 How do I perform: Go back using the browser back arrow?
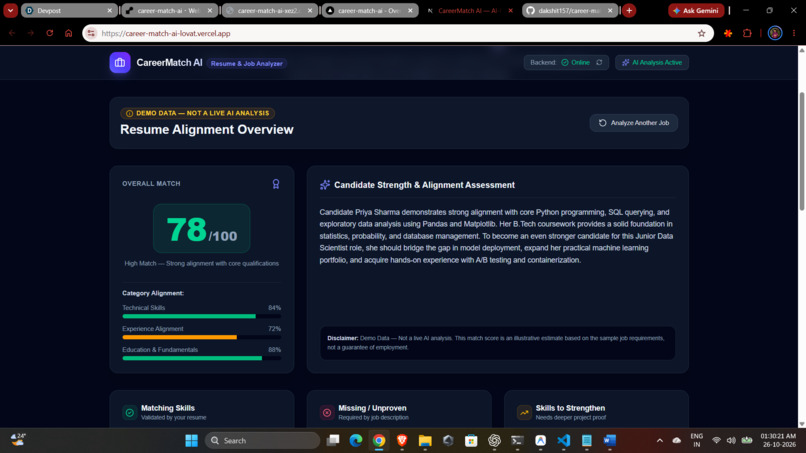pos(12,33)
